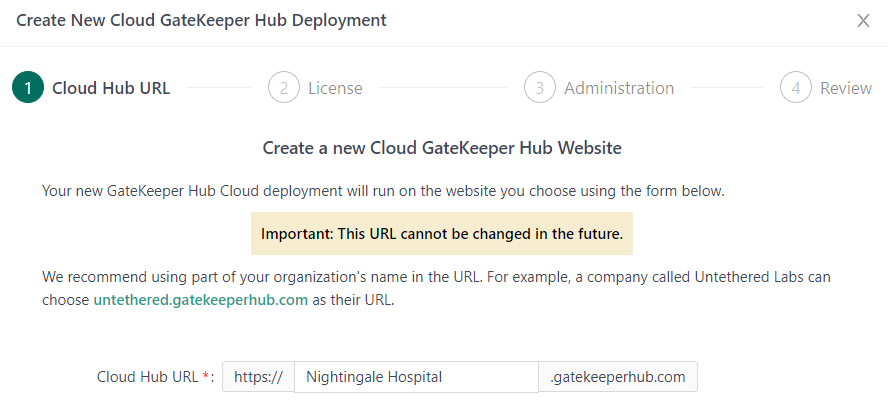
Task: Go to the License step label
Action: pyautogui.click(x=335, y=88)
